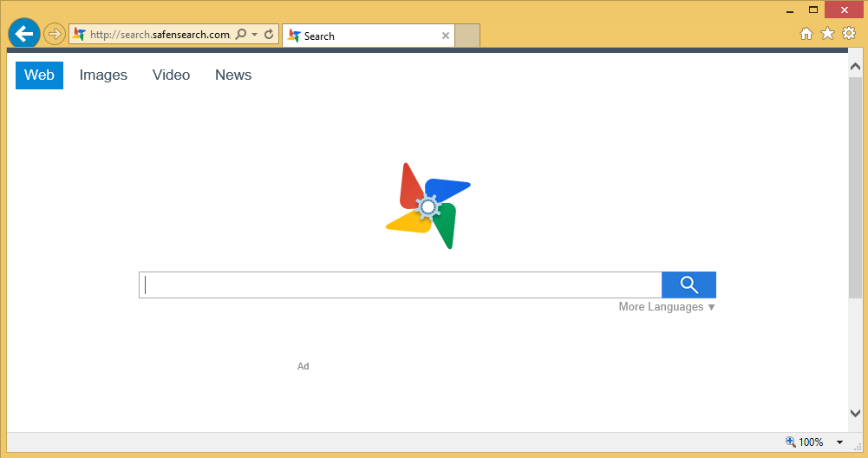Click the browser Back arrow button
868x458 pixels.
click(23, 34)
